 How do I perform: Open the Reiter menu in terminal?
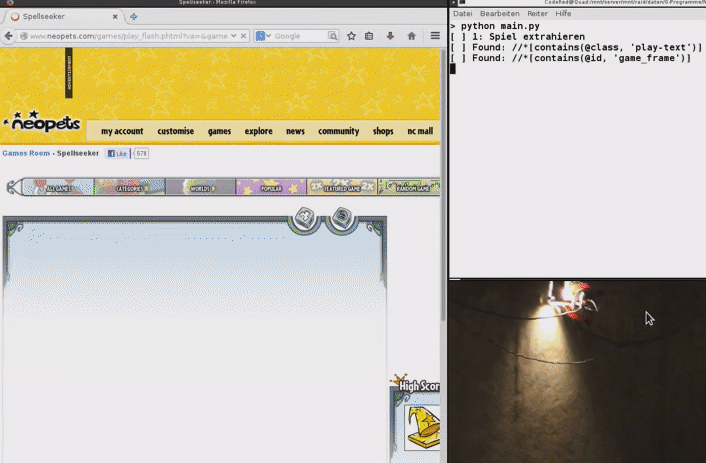[x=538, y=13]
